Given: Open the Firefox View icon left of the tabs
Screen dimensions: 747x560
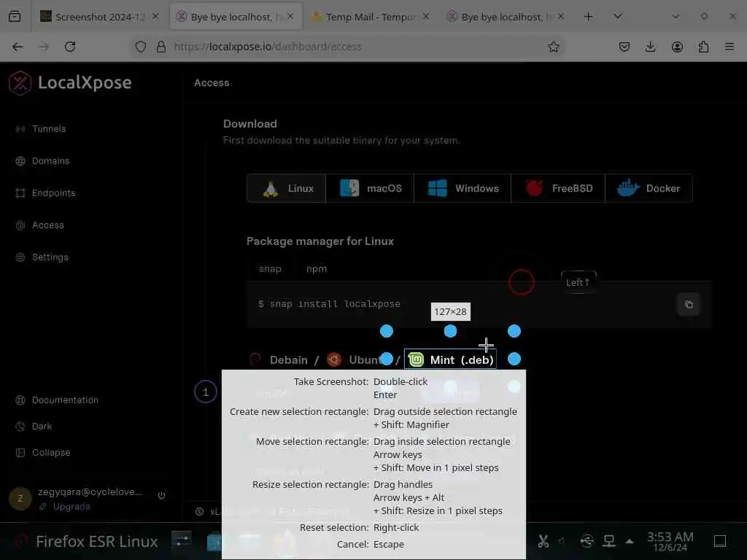Looking at the screenshot, I should [x=15, y=17].
